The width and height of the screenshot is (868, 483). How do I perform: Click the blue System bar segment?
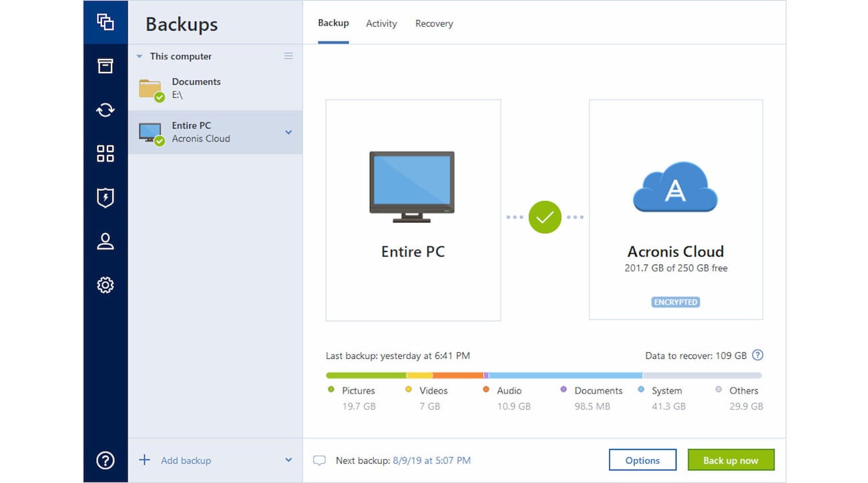(566, 376)
